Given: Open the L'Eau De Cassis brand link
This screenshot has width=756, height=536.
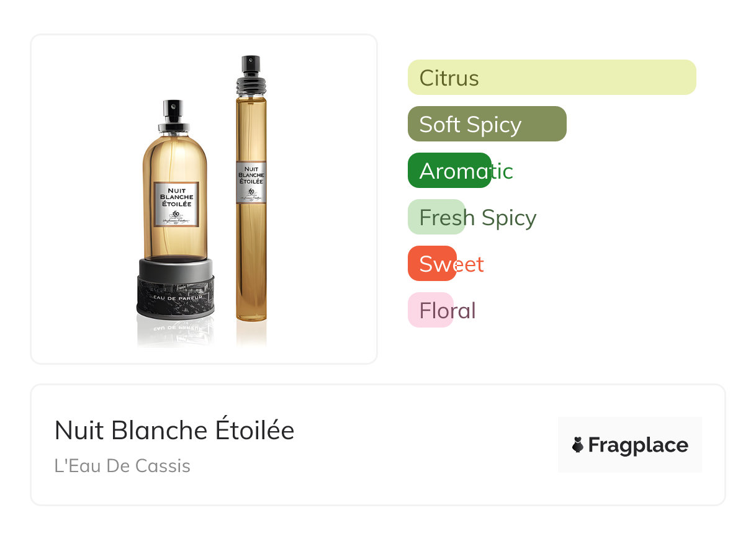Looking at the screenshot, I should [122, 466].
